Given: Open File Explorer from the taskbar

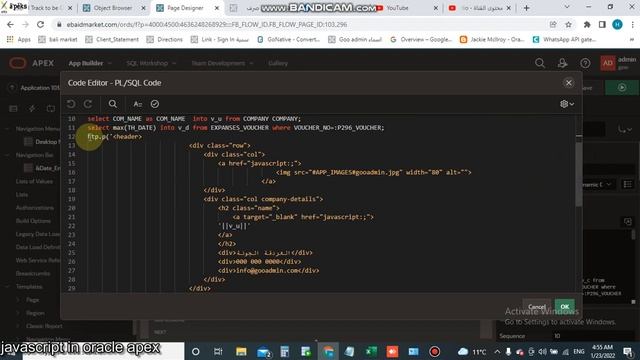Looking at the screenshot, I should [241, 351].
